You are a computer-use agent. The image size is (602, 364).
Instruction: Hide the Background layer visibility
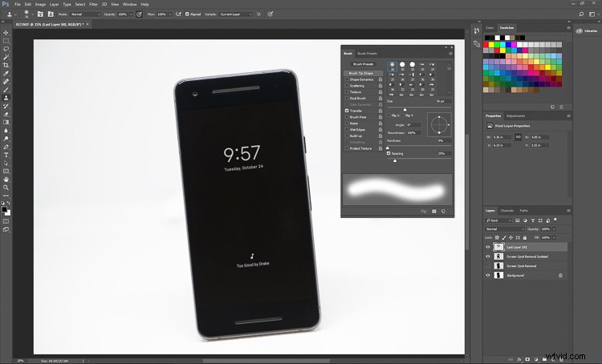pos(487,275)
